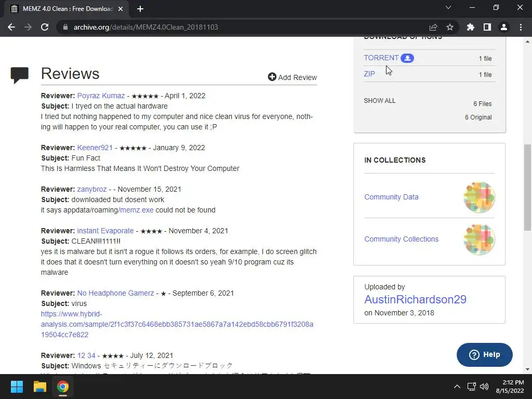Open the Community Data collection

pos(391,197)
